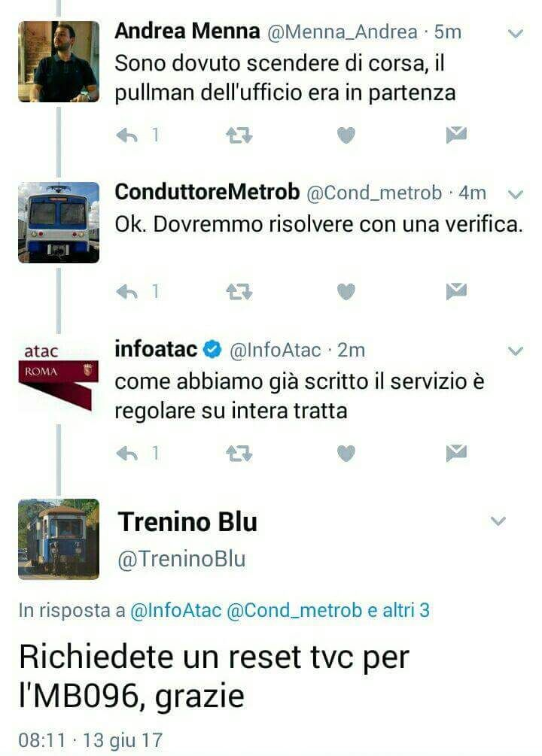Like the infoatac tweet
The width and height of the screenshot is (542, 756).
click(x=346, y=453)
